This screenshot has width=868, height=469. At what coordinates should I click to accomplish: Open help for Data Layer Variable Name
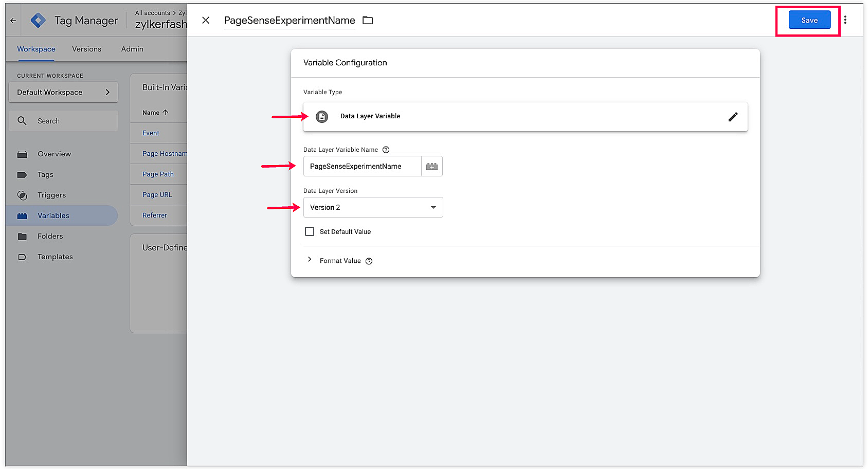pyautogui.click(x=386, y=150)
